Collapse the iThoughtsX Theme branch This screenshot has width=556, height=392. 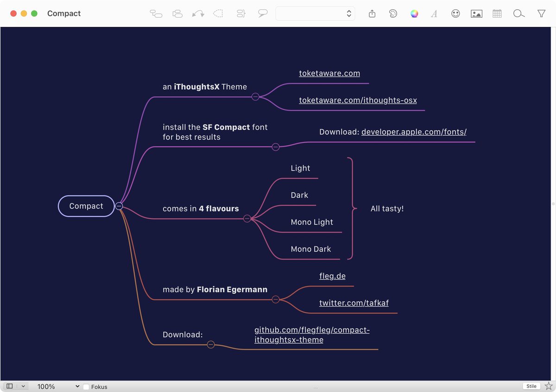[x=255, y=96]
